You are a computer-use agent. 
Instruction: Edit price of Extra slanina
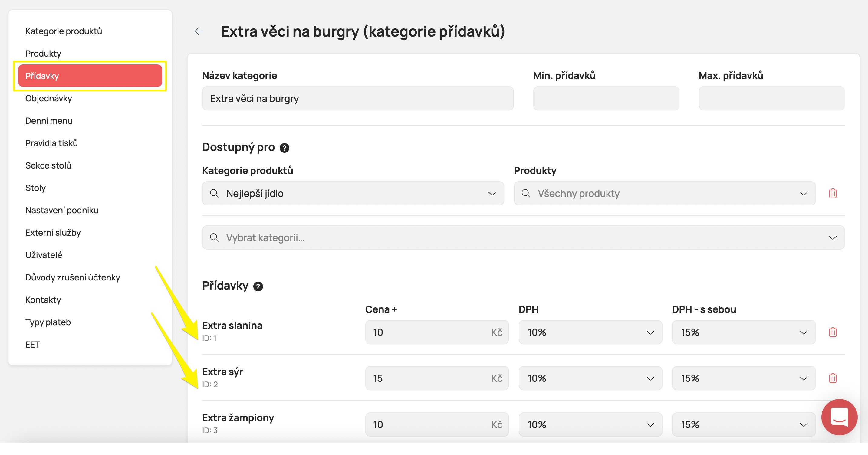[437, 332]
